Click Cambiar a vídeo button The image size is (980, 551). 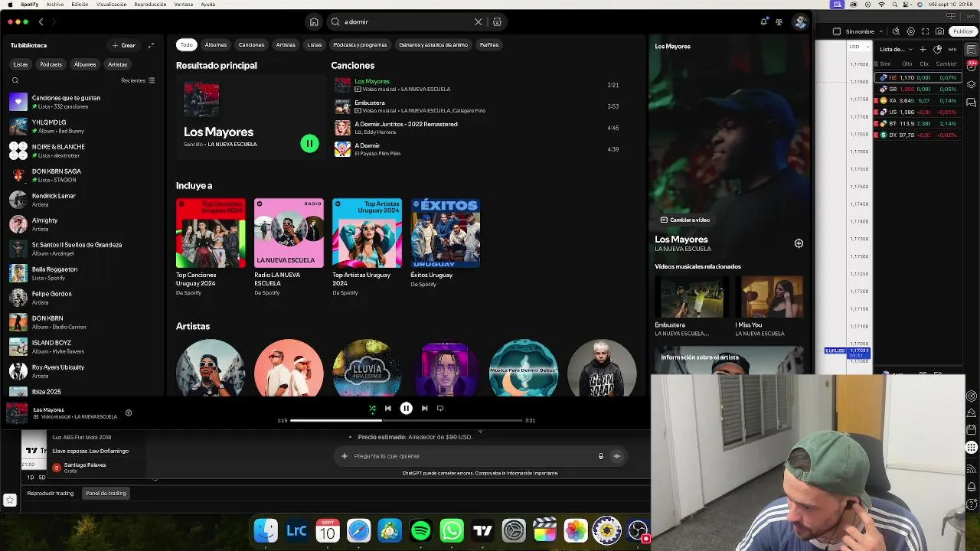[685, 220]
